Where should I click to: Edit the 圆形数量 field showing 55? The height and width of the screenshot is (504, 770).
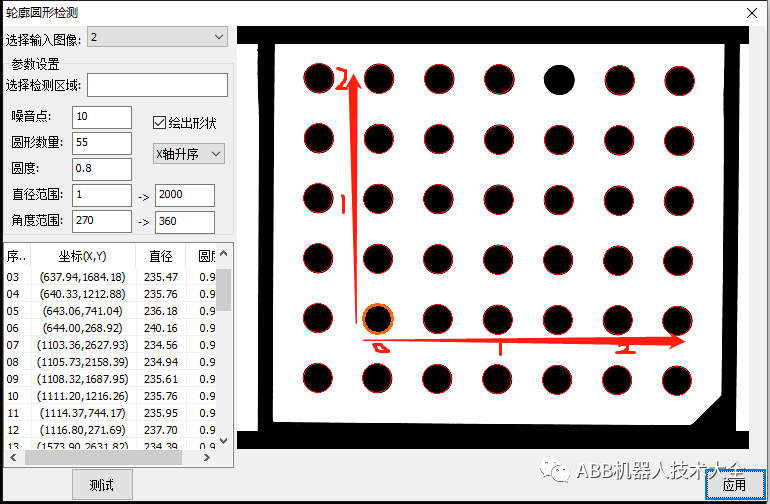[x=102, y=143]
